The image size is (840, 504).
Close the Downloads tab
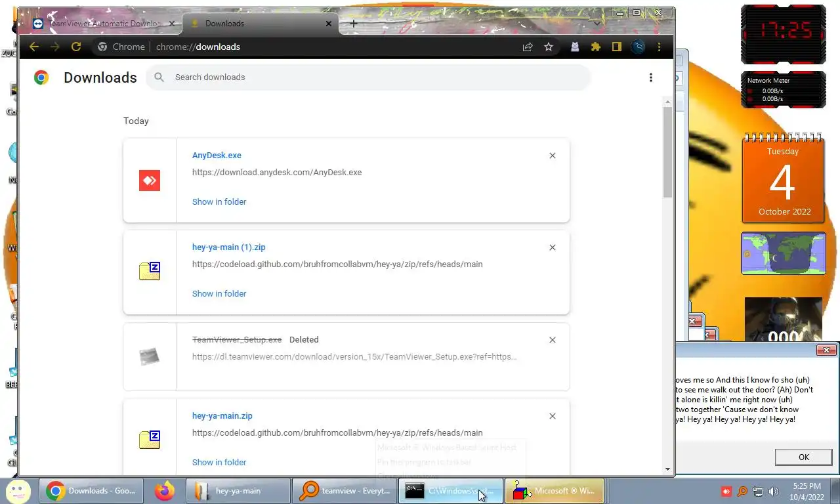[x=329, y=24]
